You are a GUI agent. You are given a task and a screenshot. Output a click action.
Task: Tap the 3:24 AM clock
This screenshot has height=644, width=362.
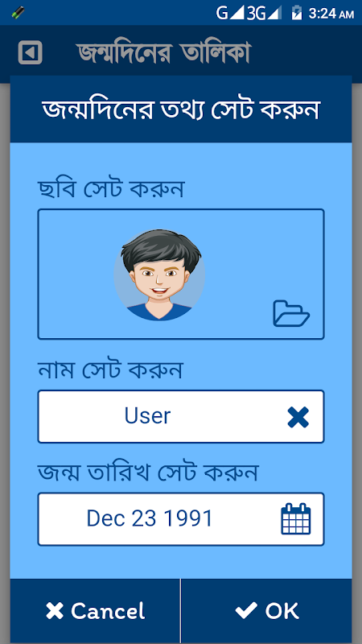pyautogui.click(x=331, y=13)
